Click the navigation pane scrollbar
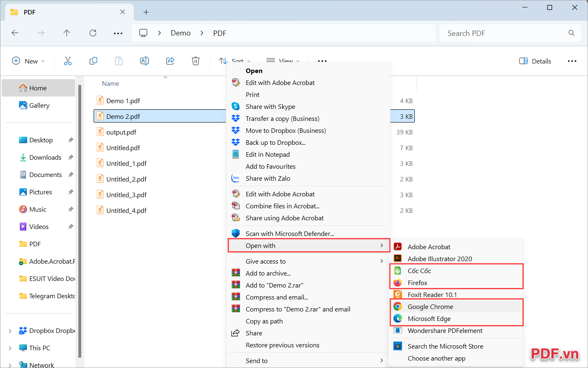Viewport: 588px width, 368px height. 80,221
